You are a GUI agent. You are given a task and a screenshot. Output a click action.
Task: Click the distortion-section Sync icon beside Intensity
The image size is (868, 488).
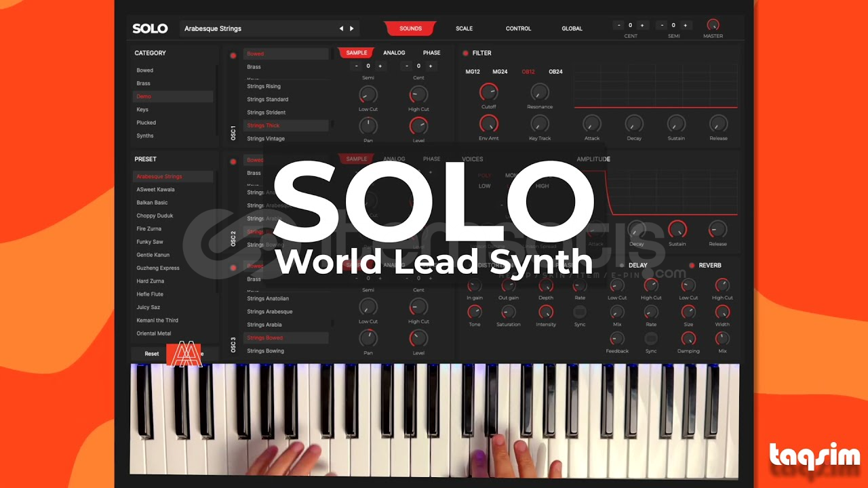coord(580,312)
